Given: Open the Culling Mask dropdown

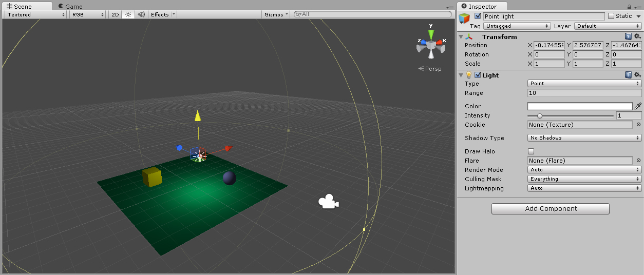Looking at the screenshot, I should click(584, 179).
